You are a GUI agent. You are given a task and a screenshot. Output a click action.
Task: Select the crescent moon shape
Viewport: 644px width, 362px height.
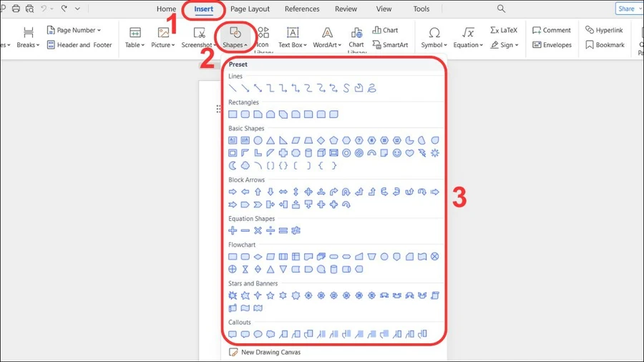point(233,166)
